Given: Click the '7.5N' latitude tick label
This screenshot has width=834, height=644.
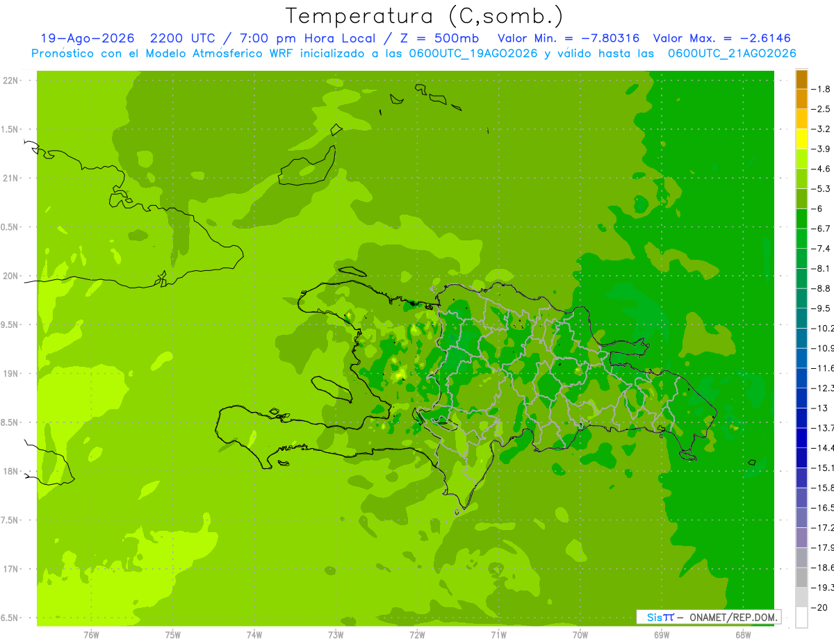Looking at the screenshot, I should pyautogui.click(x=10, y=520).
